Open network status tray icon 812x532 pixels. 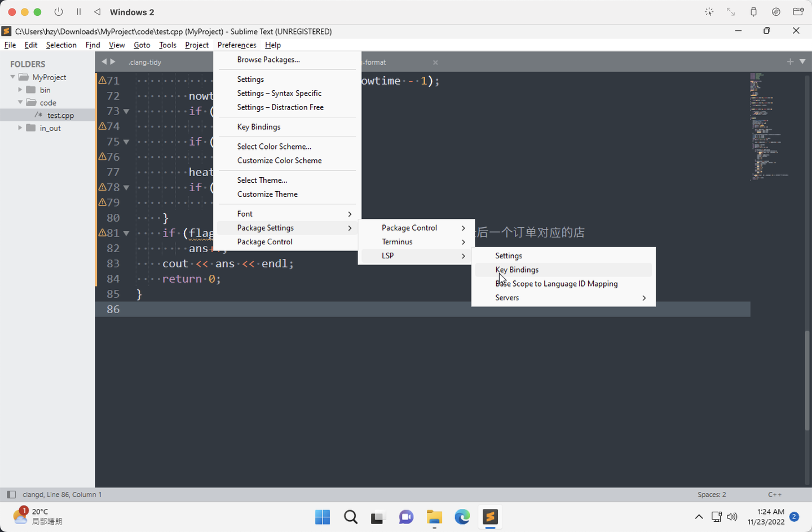click(717, 517)
